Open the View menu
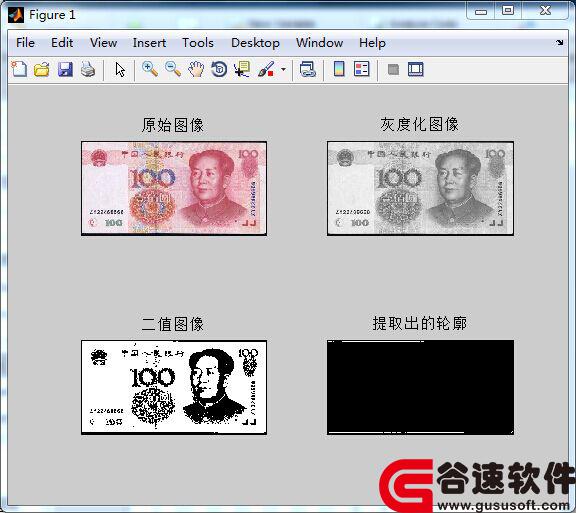 [x=104, y=43]
